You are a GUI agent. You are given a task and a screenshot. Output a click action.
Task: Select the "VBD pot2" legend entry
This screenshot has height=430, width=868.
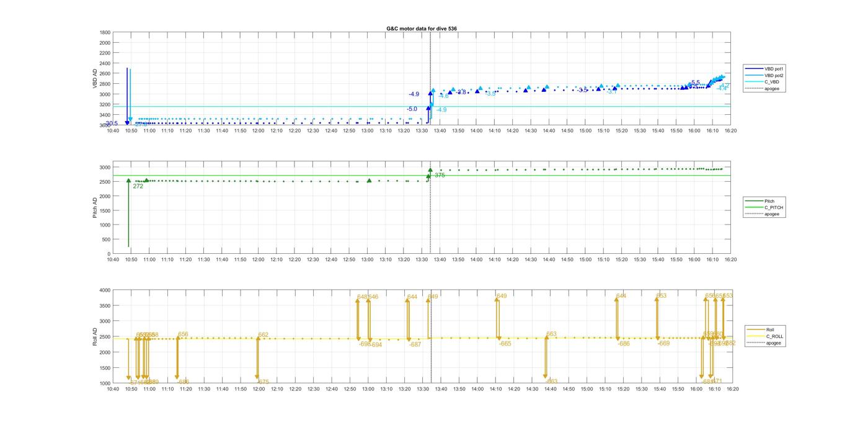[x=765, y=75]
